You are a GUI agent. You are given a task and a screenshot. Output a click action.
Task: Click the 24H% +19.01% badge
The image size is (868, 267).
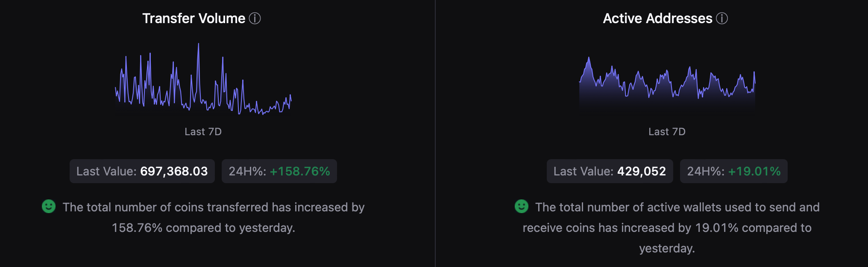pyautogui.click(x=733, y=171)
